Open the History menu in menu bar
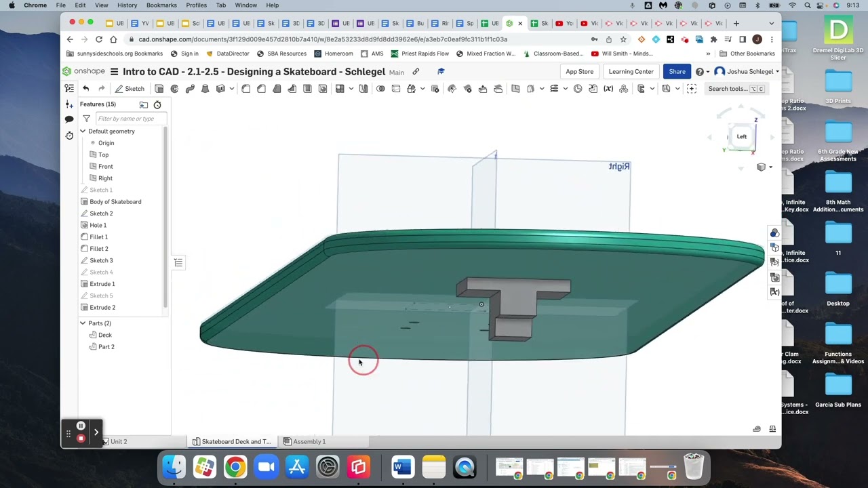Image resolution: width=868 pixels, height=488 pixels. click(127, 5)
